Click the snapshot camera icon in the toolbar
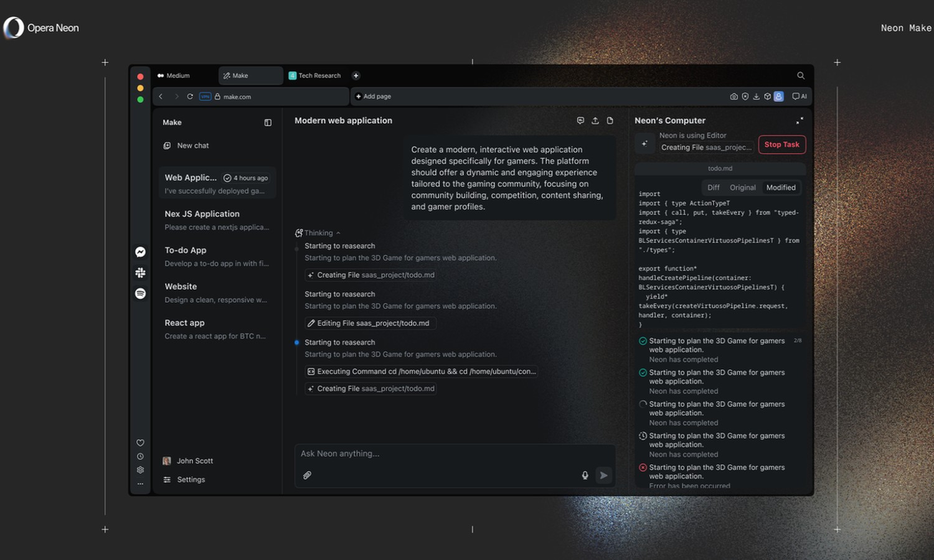The image size is (934, 560). 734,96
